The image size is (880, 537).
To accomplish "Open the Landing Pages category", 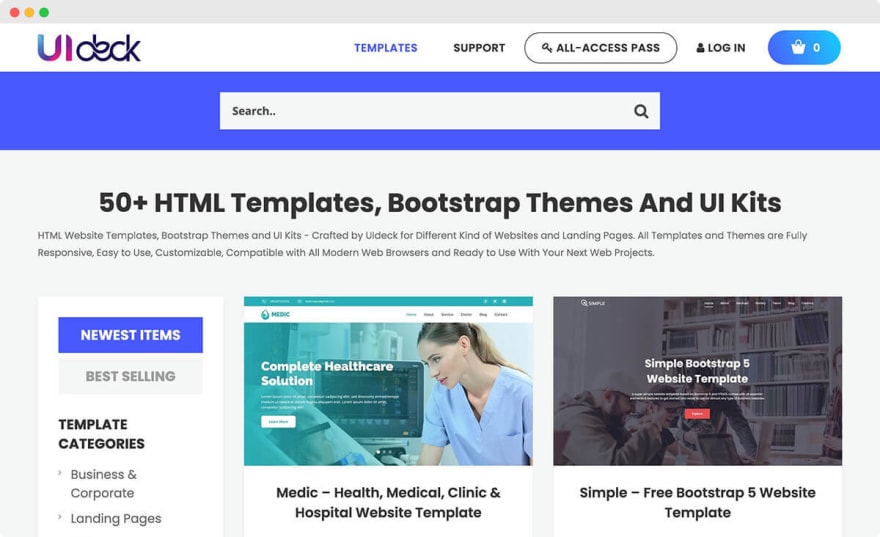I will click(x=116, y=518).
